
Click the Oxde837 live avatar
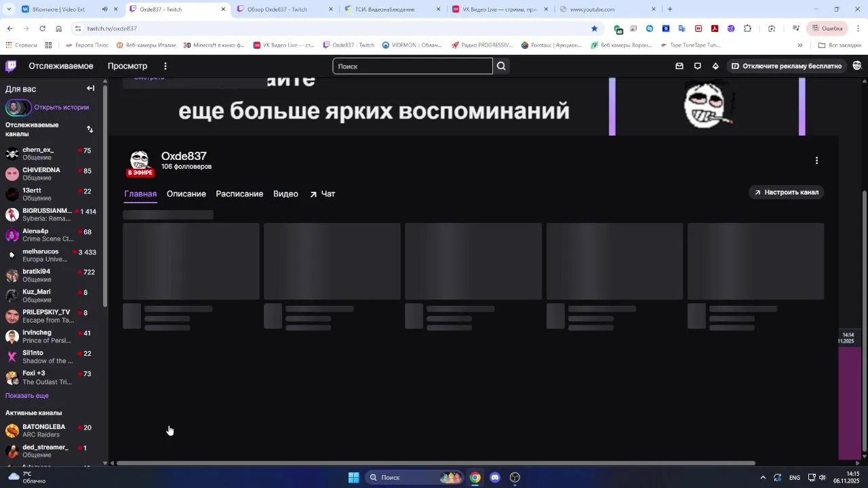pyautogui.click(x=140, y=163)
